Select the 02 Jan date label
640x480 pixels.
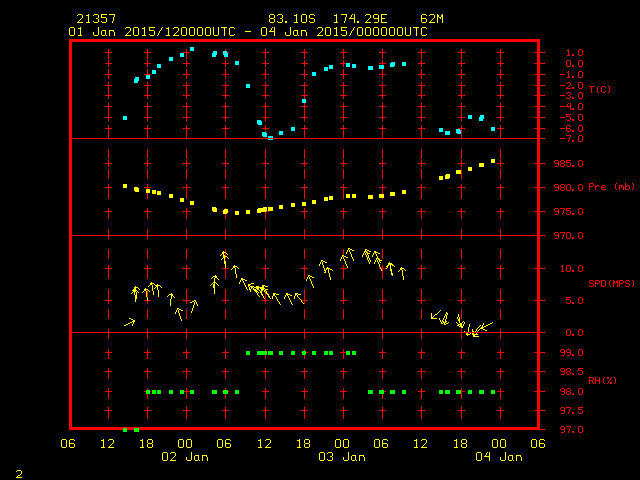pos(185,457)
